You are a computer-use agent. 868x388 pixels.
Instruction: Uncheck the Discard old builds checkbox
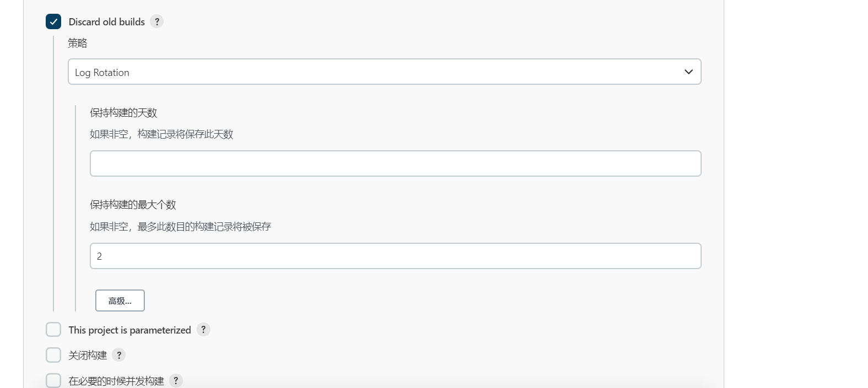pyautogui.click(x=53, y=21)
